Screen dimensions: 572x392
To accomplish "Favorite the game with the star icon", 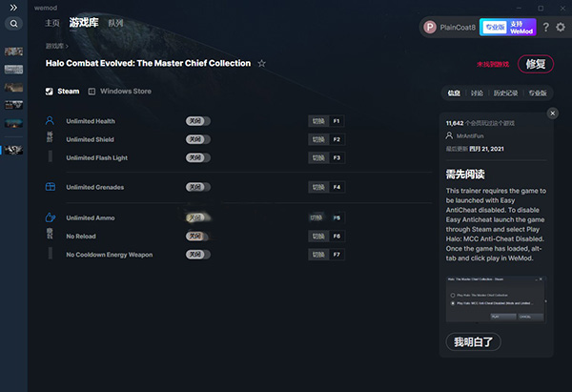I will (x=261, y=64).
